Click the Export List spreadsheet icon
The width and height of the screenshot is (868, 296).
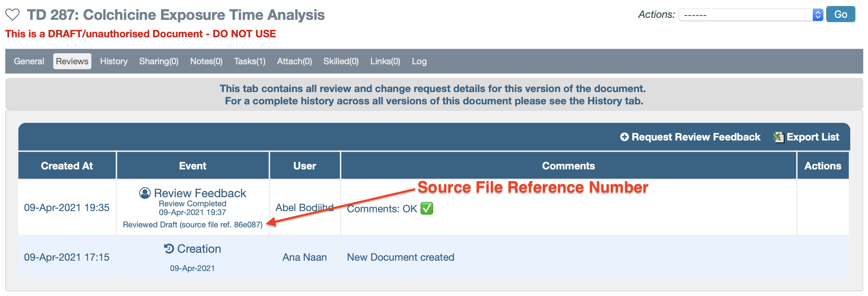tap(778, 137)
